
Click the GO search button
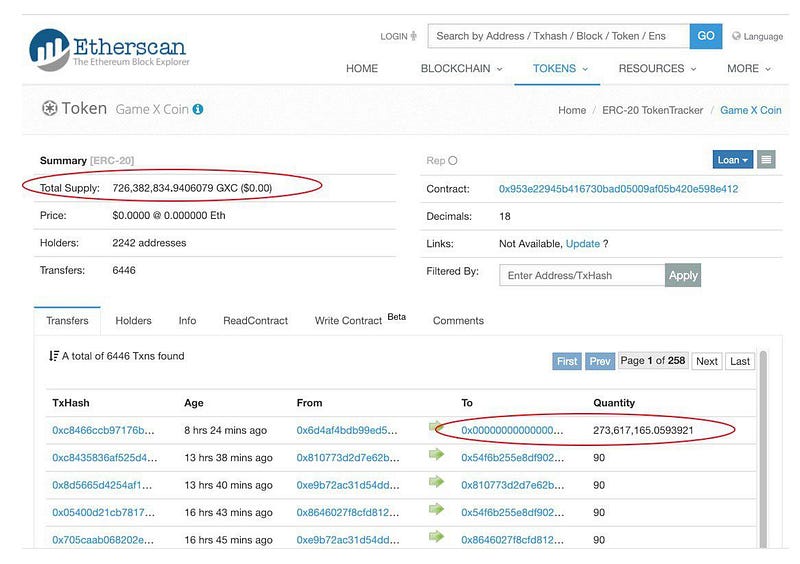pos(706,36)
